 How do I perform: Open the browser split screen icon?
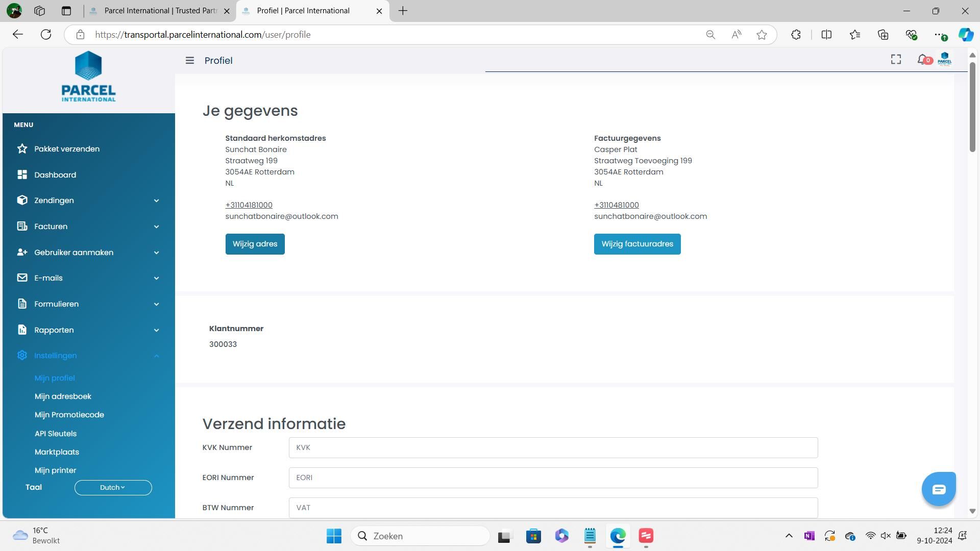coord(826,35)
